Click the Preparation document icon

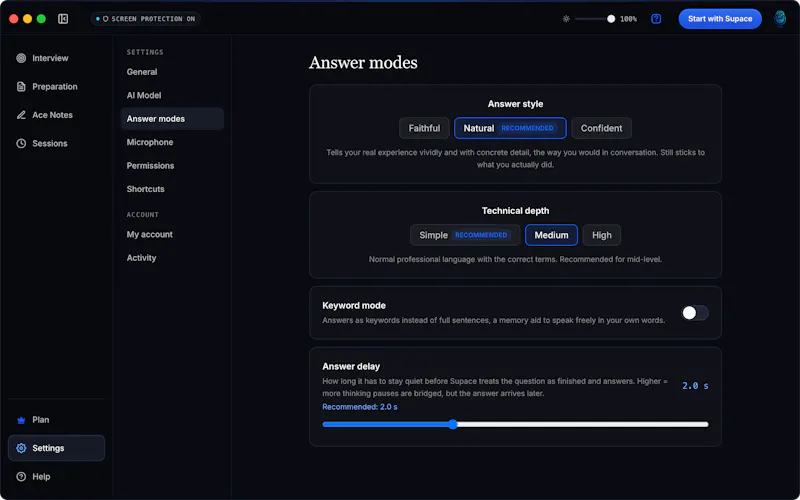[x=21, y=87]
